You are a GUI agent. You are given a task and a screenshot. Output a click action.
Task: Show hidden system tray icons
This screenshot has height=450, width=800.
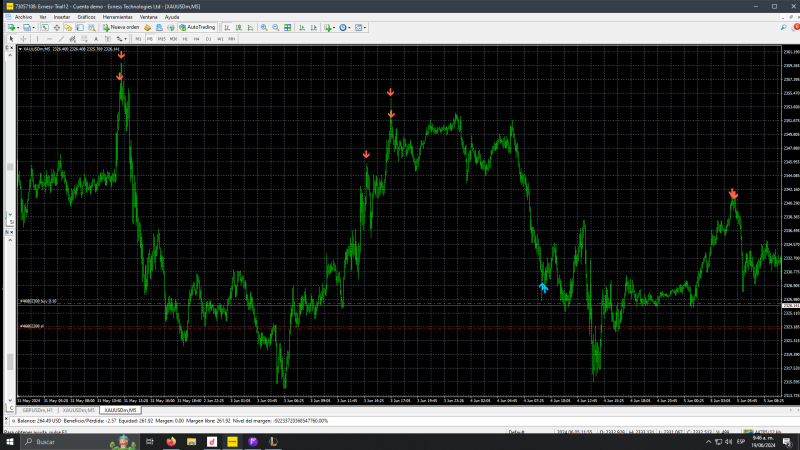[x=708, y=442]
